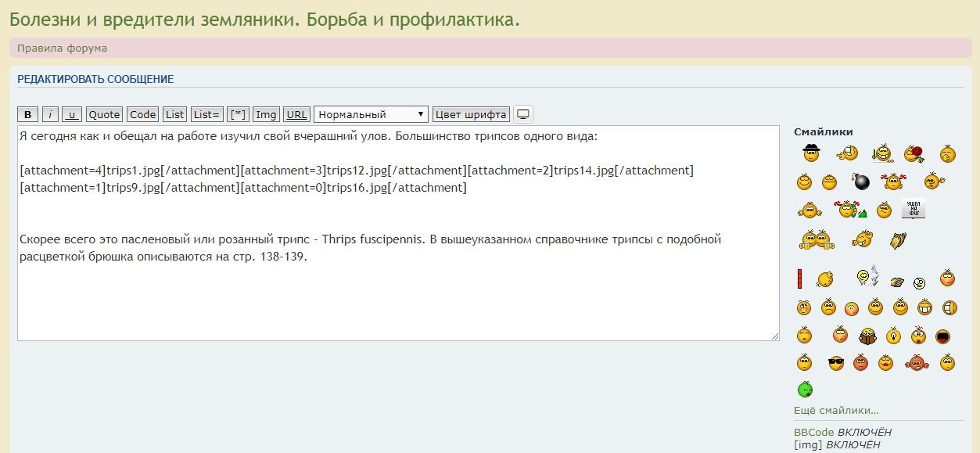The image size is (980, 453).
Task: Insert the smiley reading a book
Action: point(867,336)
